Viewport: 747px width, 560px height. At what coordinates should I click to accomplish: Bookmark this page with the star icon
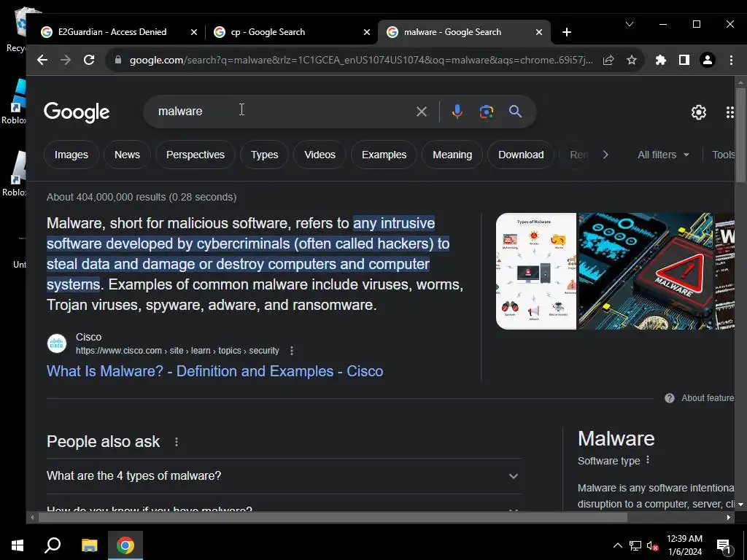[x=632, y=60]
